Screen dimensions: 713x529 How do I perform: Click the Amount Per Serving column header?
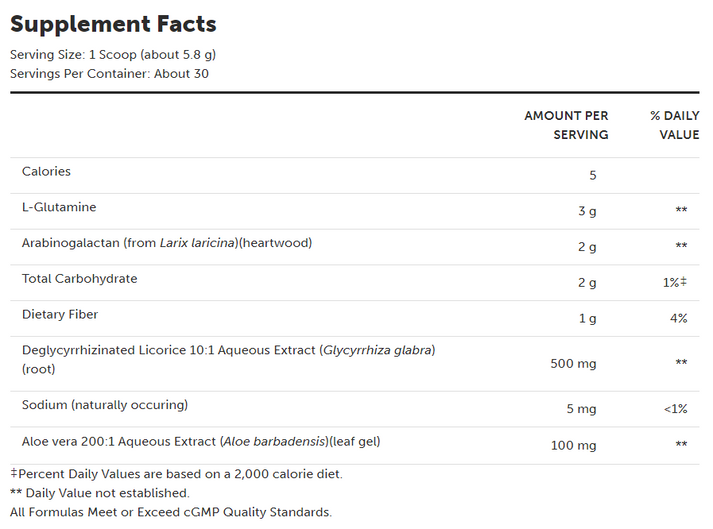(x=566, y=125)
